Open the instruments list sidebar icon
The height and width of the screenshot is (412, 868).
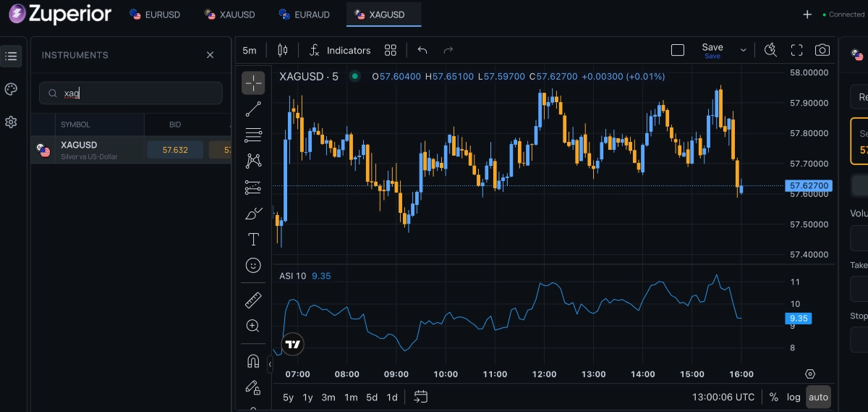tap(11, 56)
